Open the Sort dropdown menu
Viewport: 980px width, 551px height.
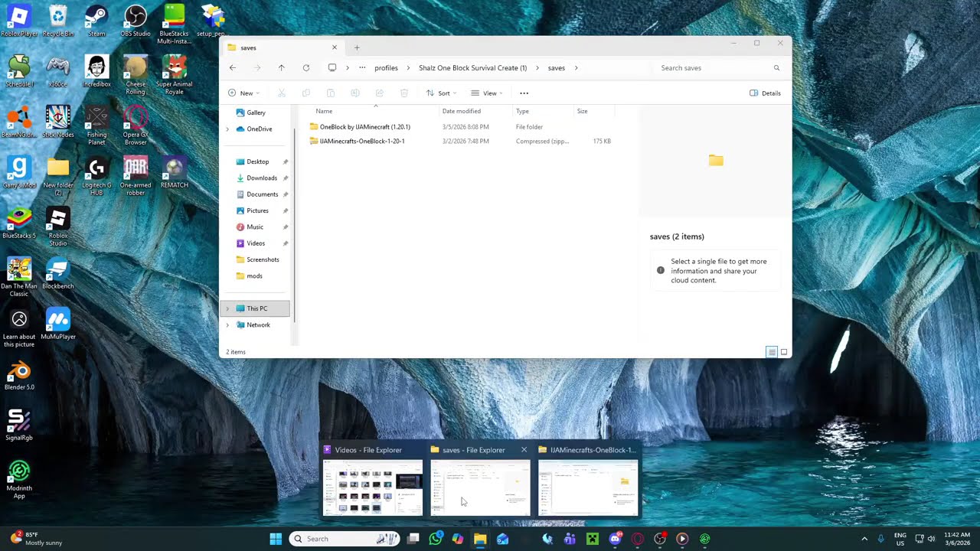[442, 93]
